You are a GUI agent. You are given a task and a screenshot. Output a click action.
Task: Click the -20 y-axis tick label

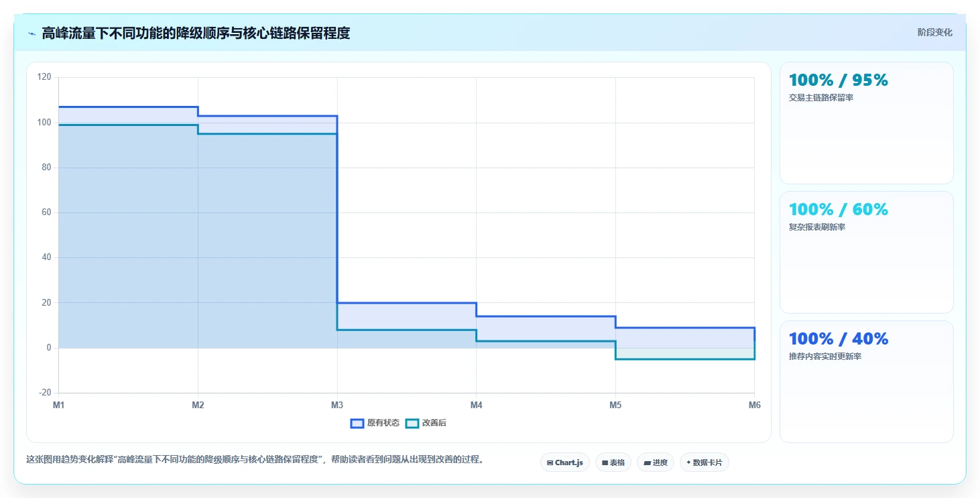point(45,393)
